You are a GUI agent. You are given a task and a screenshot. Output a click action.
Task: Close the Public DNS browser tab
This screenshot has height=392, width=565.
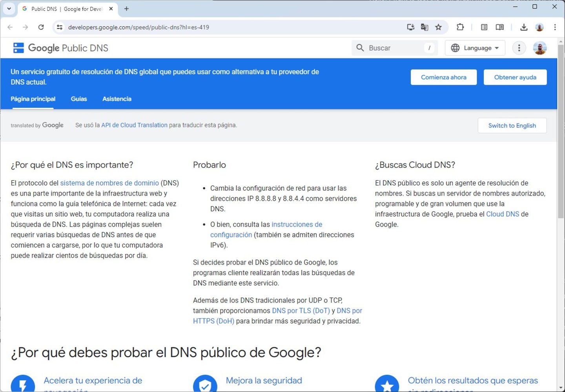[111, 9]
